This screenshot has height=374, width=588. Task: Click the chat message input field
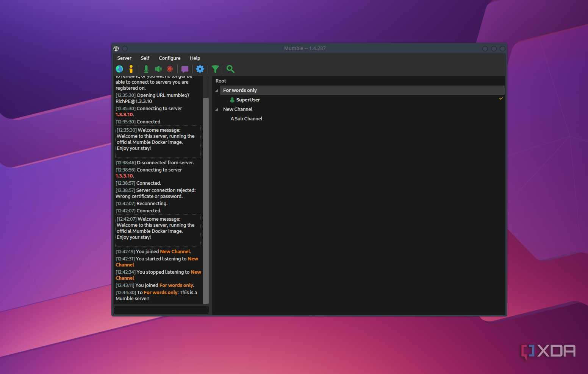(x=161, y=310)
